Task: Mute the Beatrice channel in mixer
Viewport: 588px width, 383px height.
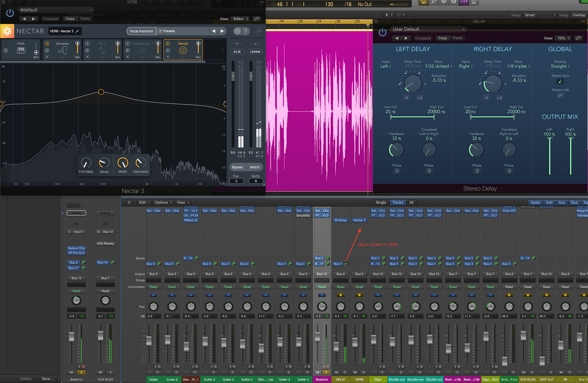Action: point(318,372)
